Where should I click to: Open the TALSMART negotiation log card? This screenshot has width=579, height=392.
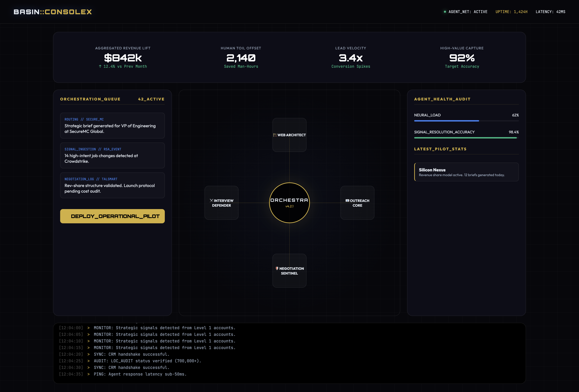112,185
